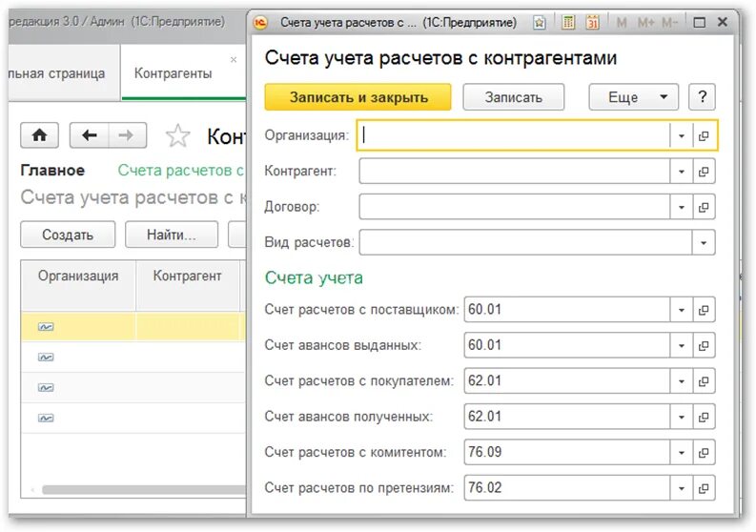Open form icon for Счет расчетов с поставщиком

(704, 310)
